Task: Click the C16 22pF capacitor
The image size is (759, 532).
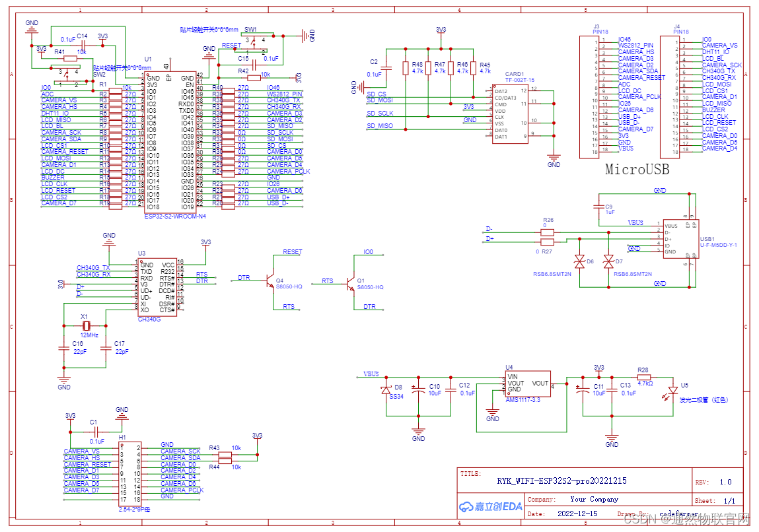Action: click(63, 348)
